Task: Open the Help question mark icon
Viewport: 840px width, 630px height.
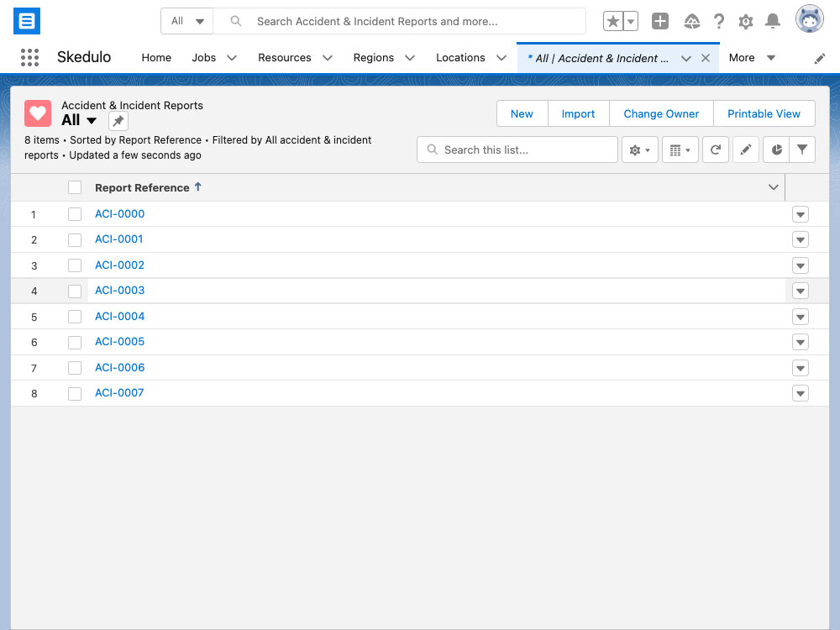Action: pyautogui.click(x=719, y=22)
